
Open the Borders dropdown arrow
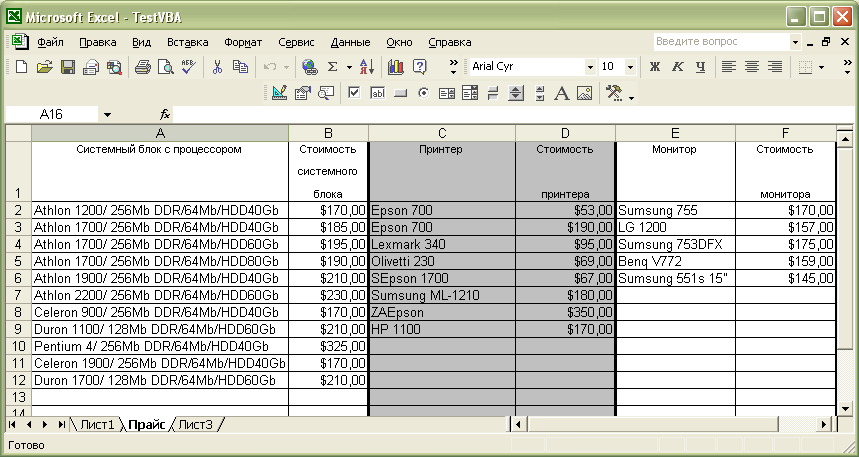[x=821, y=67]
